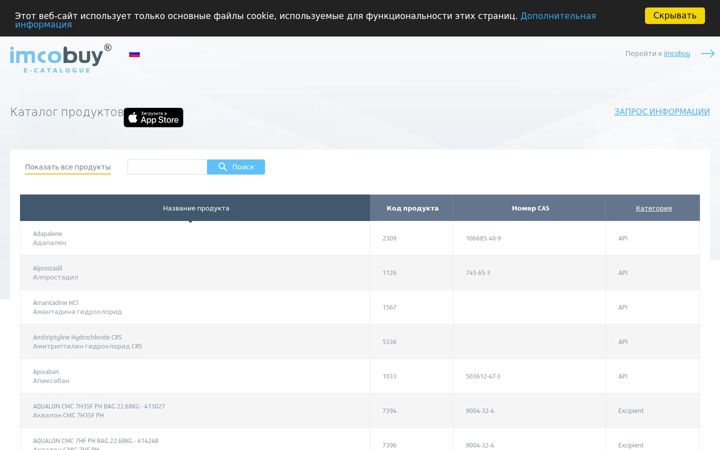Sort by Код продукта column header
This screenshot has width=720, height=450.
[412, 208]
